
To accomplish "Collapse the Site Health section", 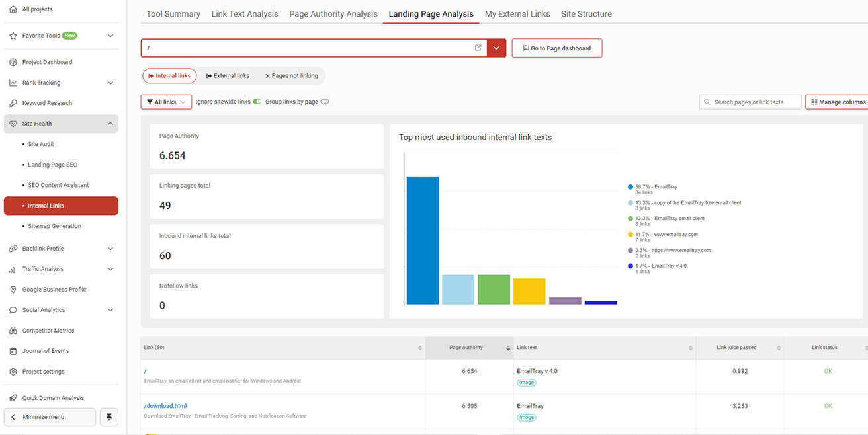I will pos(110,124).
